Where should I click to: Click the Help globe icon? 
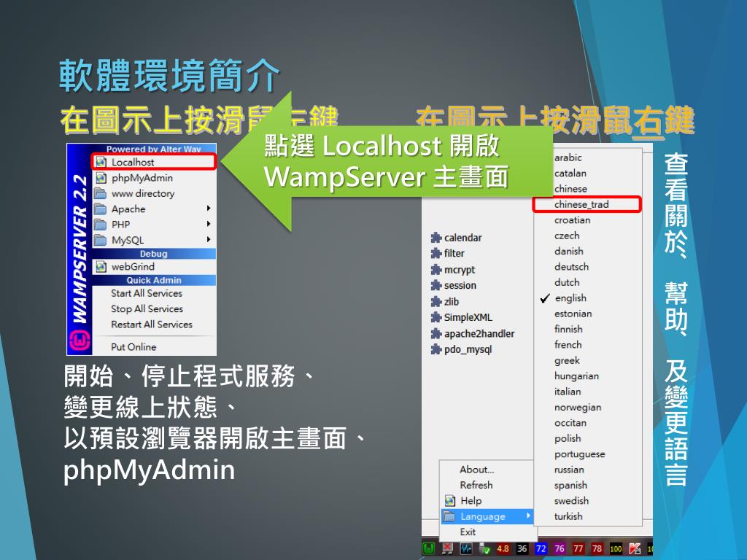tap(449, 500)
